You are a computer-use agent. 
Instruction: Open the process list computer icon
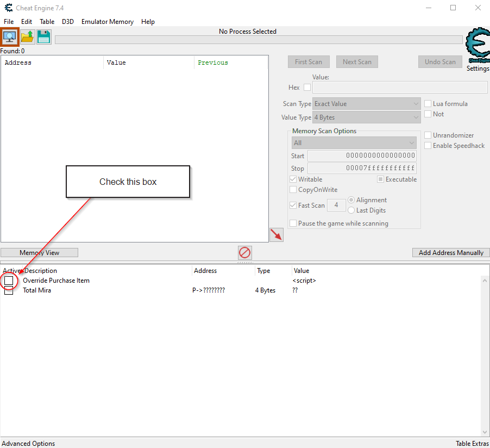tap(9, 37)
